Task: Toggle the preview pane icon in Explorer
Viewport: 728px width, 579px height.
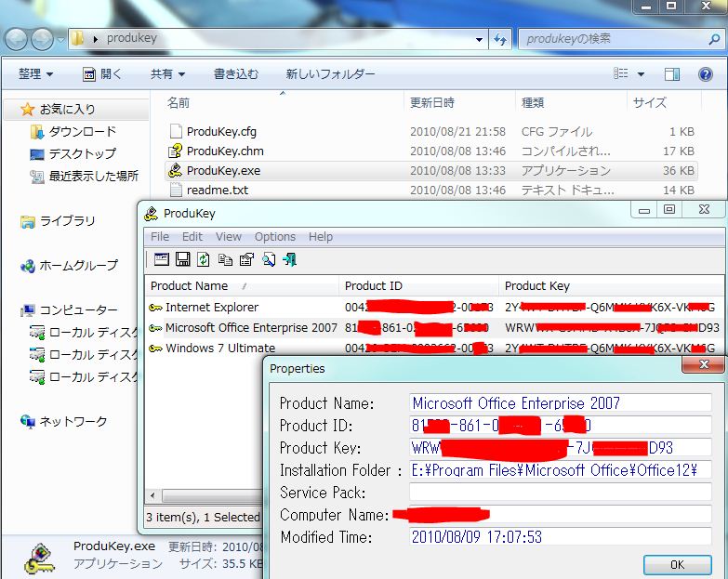Action: pos(672,73)
